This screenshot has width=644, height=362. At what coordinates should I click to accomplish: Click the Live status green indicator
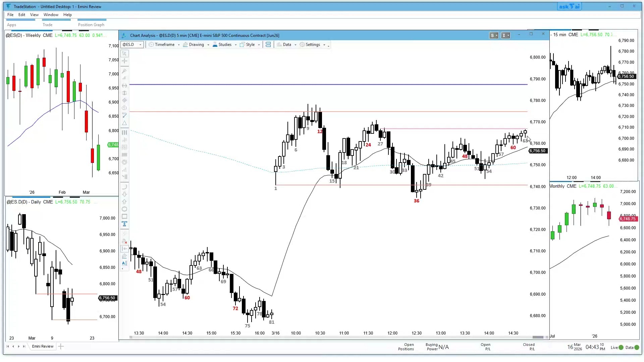coord(621,348)
